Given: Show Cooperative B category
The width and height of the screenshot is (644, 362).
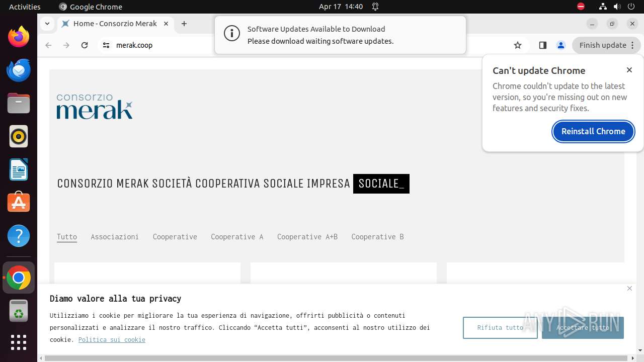Looking at the screenshot, I should pos(377,237).
